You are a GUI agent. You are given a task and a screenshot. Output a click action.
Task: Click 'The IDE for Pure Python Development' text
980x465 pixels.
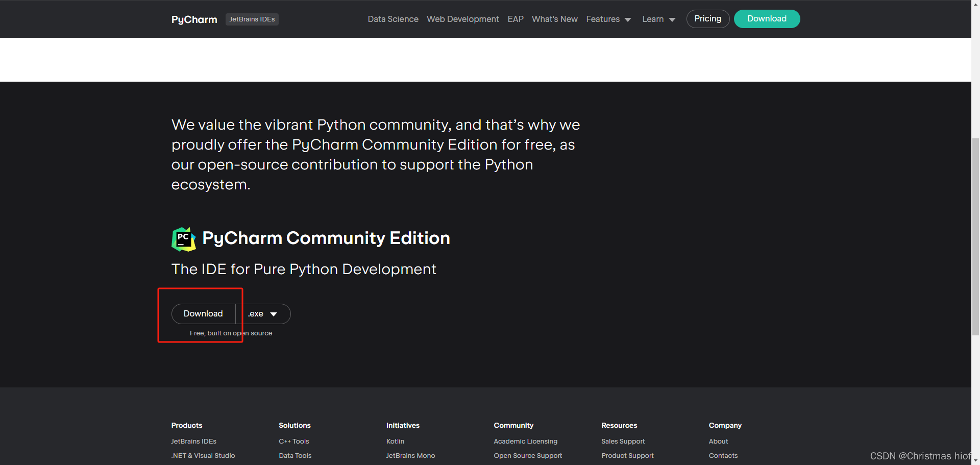[304, 270]
